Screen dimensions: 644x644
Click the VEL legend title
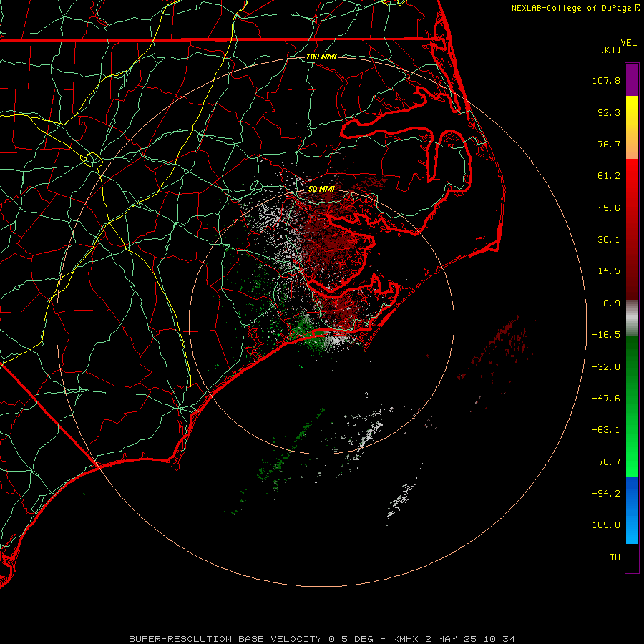tap(628, 43)
